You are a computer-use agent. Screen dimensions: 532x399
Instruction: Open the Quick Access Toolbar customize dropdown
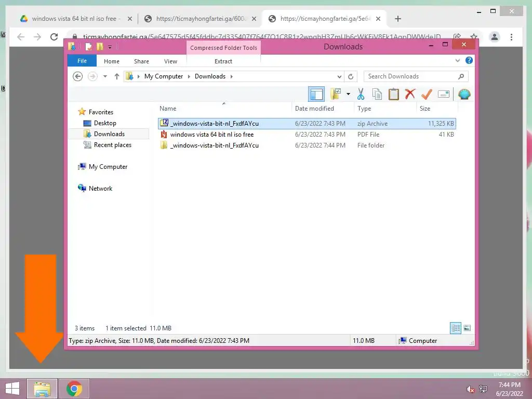[110, 47]
